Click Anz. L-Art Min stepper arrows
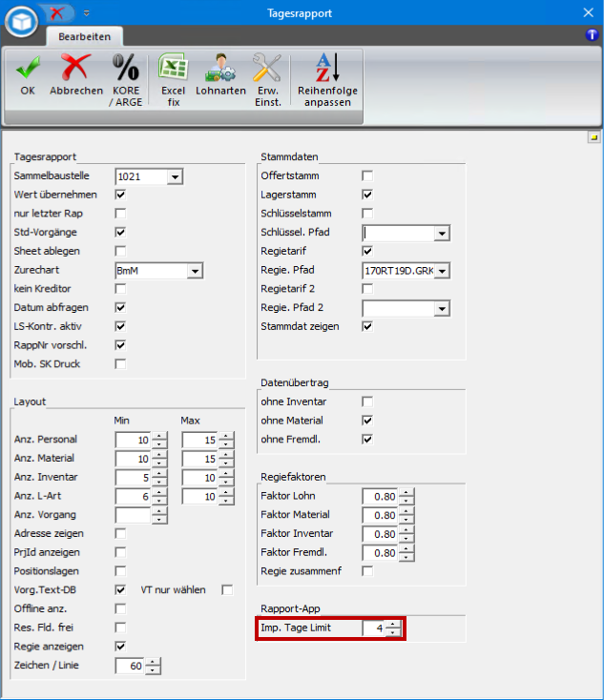Screen dimensions: 604x700 (x=159, y=497)
